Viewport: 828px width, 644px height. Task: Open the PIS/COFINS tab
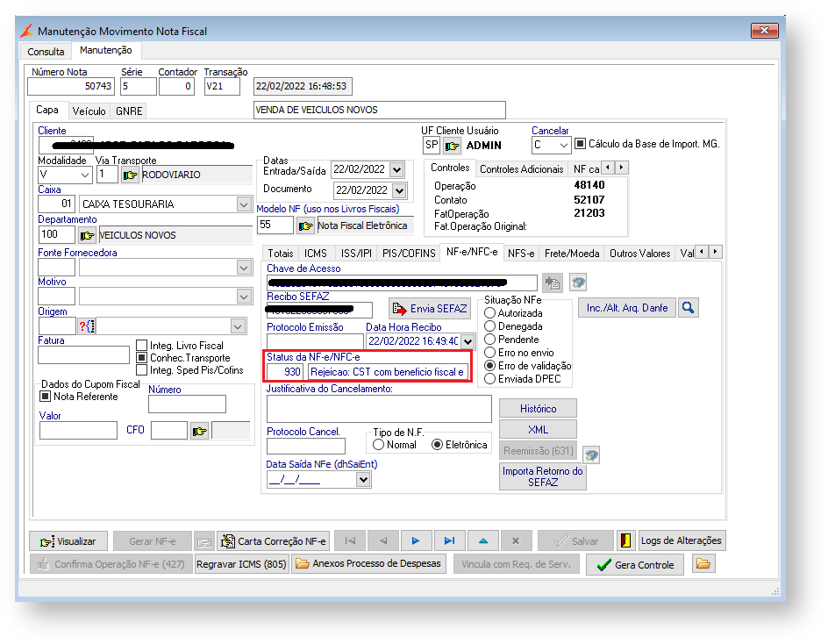coord(409,254)
